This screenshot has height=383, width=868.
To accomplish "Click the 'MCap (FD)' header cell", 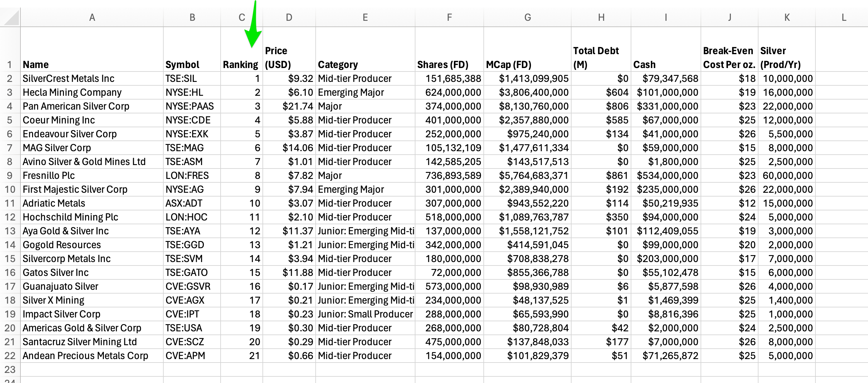I will [528, 49].
